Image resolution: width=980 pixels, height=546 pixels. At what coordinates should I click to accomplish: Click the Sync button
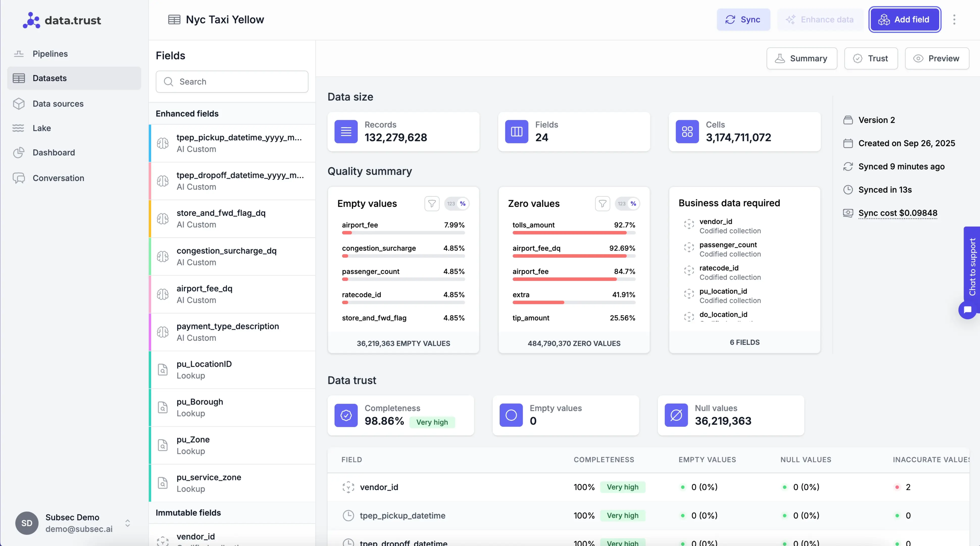(743, 19)
